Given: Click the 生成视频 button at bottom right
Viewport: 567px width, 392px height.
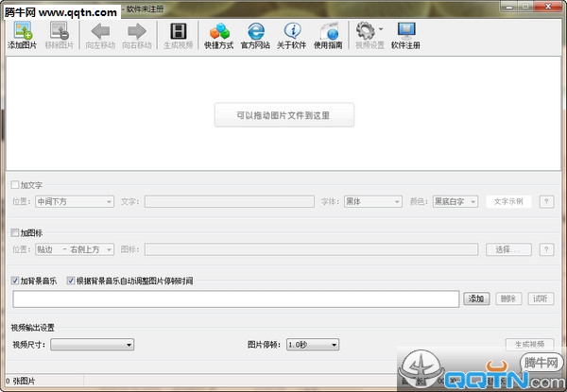Looking at the screenshot, I should tap(529, 344).
